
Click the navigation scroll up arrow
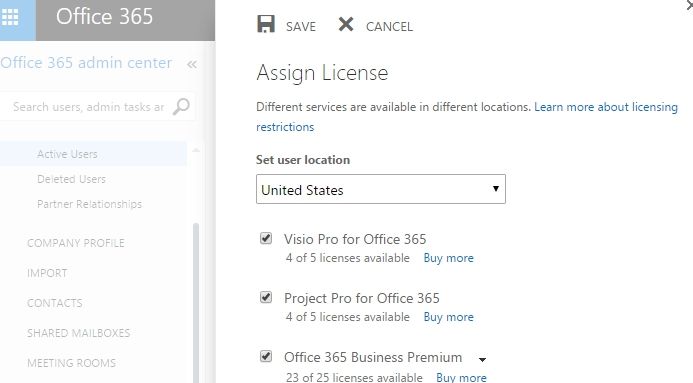[x=196, y=151]
